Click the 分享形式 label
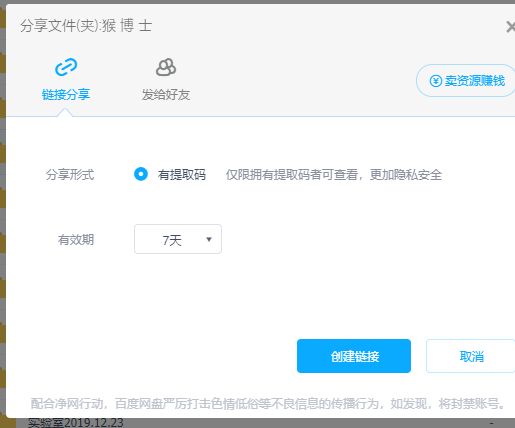This screenshot has width=515, height=428. [x=70, y=175]
